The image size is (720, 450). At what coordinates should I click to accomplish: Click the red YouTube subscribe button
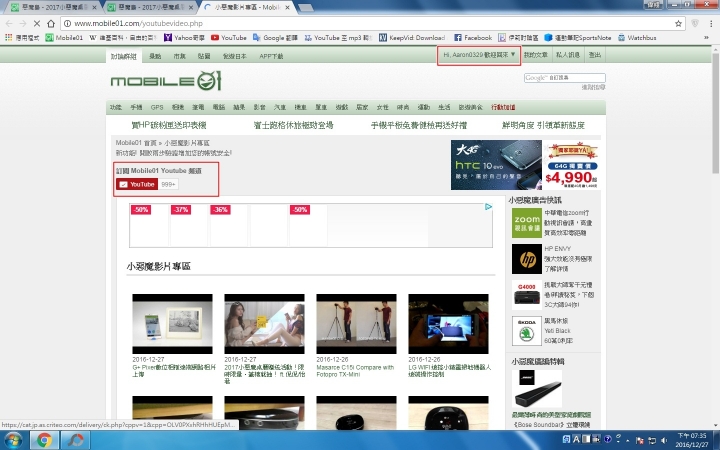tap(137, 184)
